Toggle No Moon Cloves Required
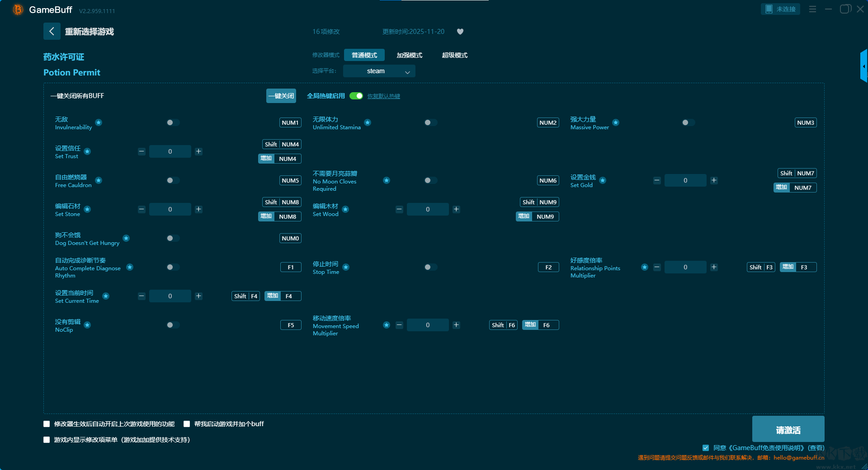Image resolution: width=868 pixels, height=470 pixels. pos(430,180)
